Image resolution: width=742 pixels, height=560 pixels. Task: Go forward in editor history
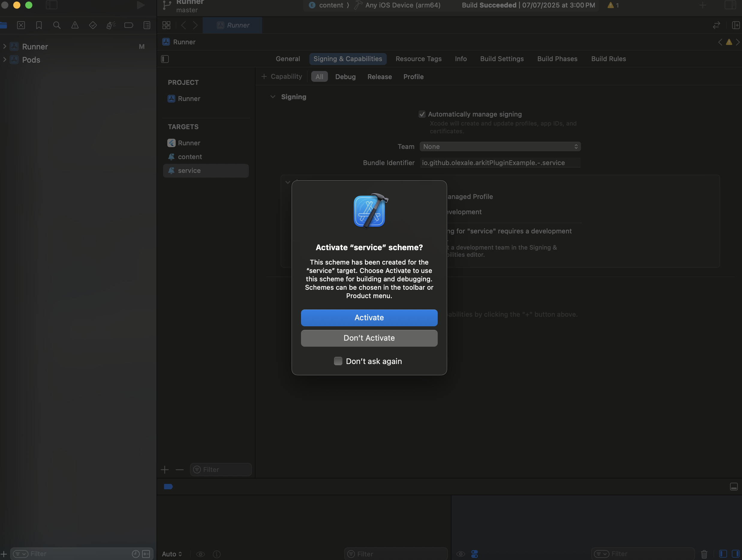tap(195, 25)
